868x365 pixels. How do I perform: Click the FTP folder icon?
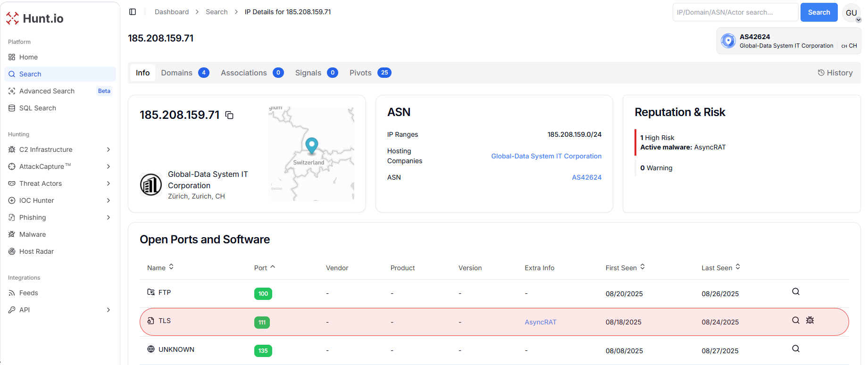click(x=151, y=292)
